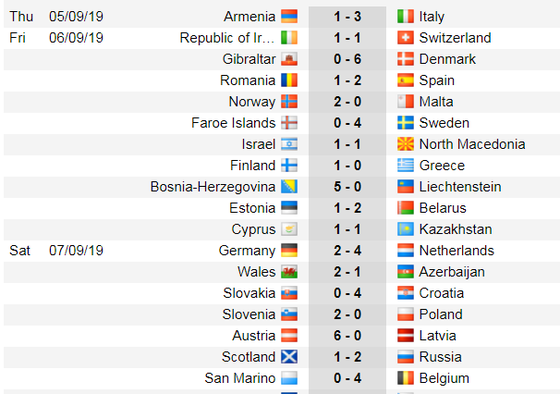
Task: Click the Wales dragon flag icon
Action: point(289,272)
